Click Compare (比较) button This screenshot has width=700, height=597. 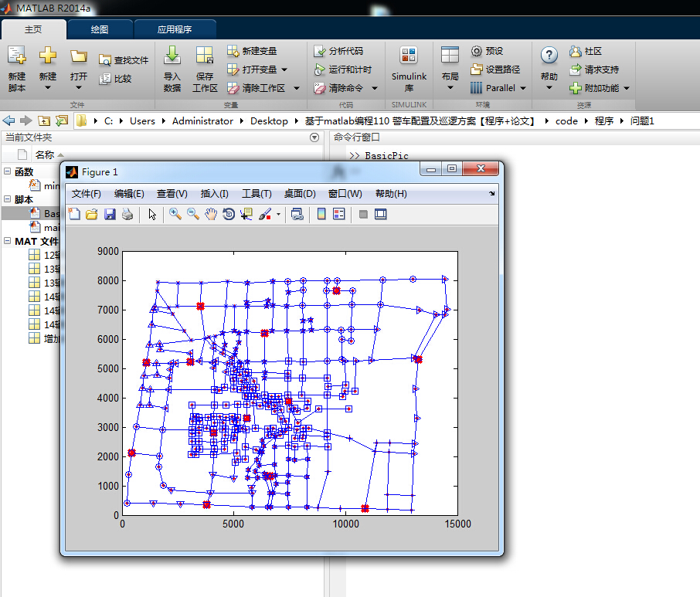click(116, 79)
